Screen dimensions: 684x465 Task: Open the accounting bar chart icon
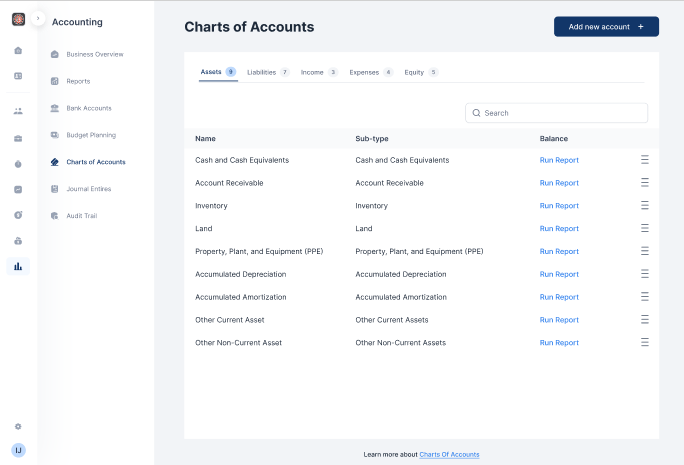coord(18,266)
